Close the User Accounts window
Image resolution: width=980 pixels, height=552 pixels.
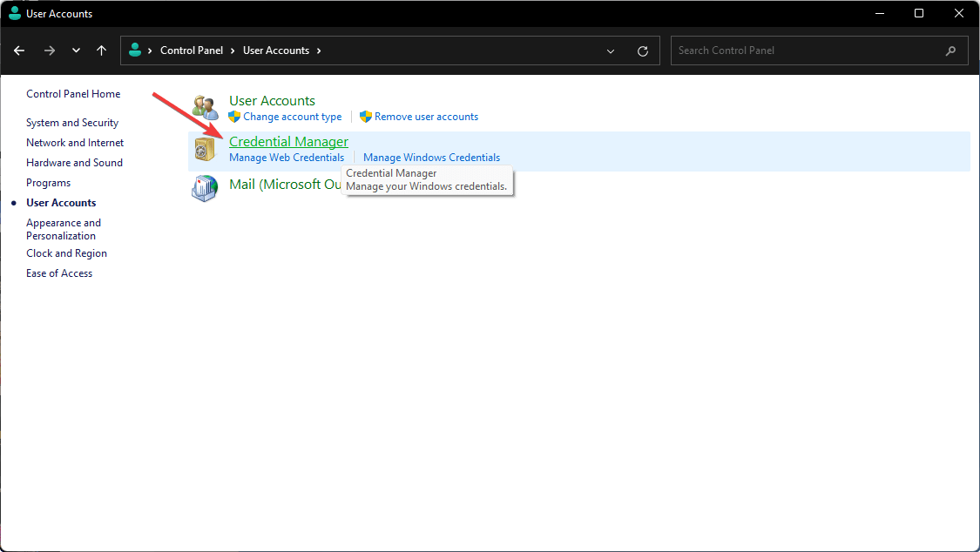959,13
